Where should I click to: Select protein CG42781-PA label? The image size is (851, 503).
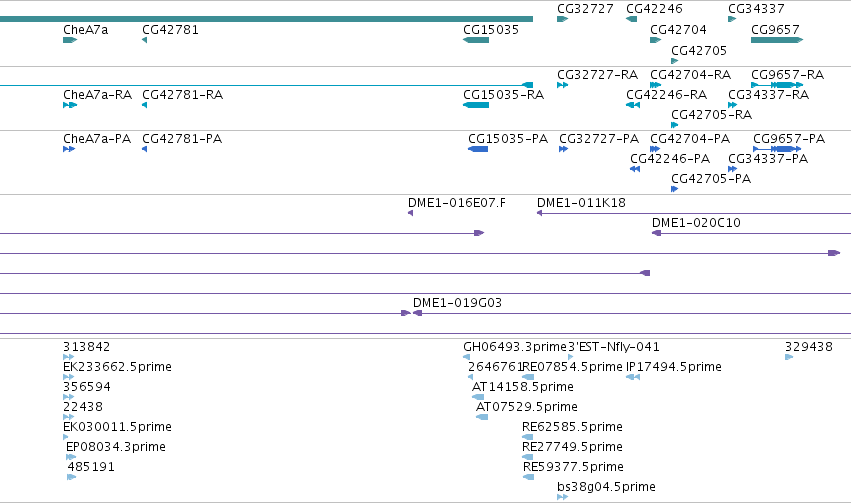pos(182,139)
